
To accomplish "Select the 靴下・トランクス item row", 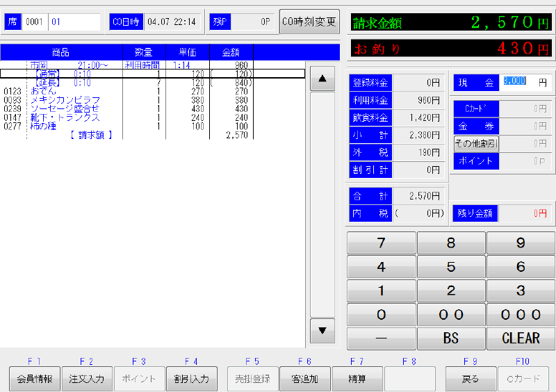I will click(x=152, y=117).
